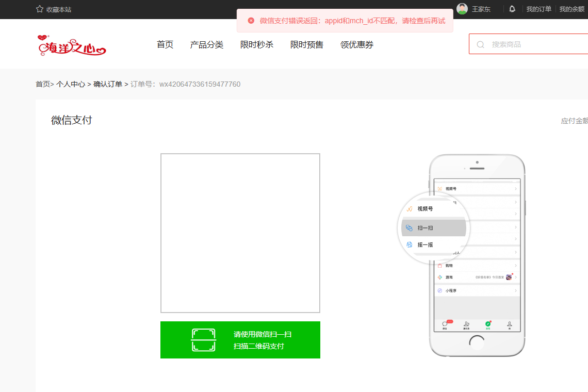Click 扫一扫 row in phone illustration

click(x=434, y=227)
